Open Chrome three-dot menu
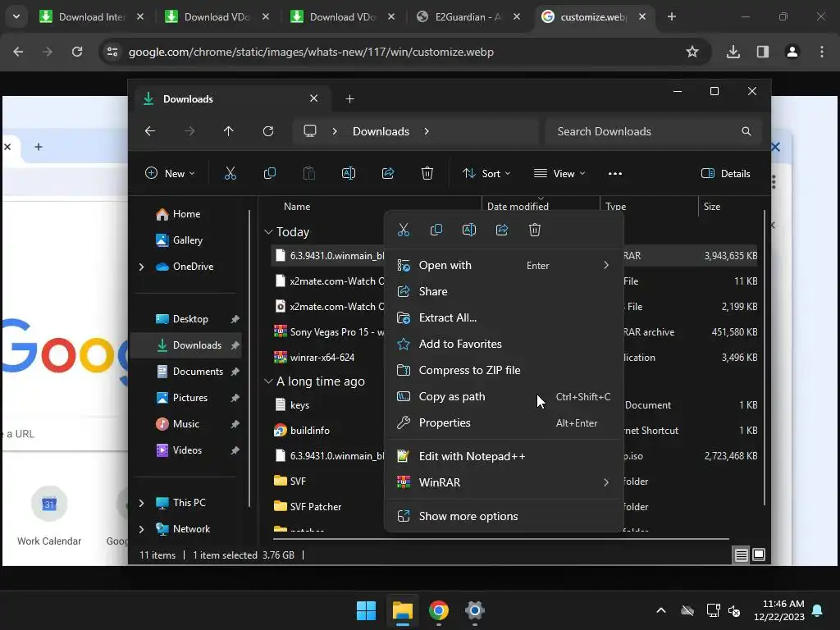The image size is (840, 630). tap(822, 52)
